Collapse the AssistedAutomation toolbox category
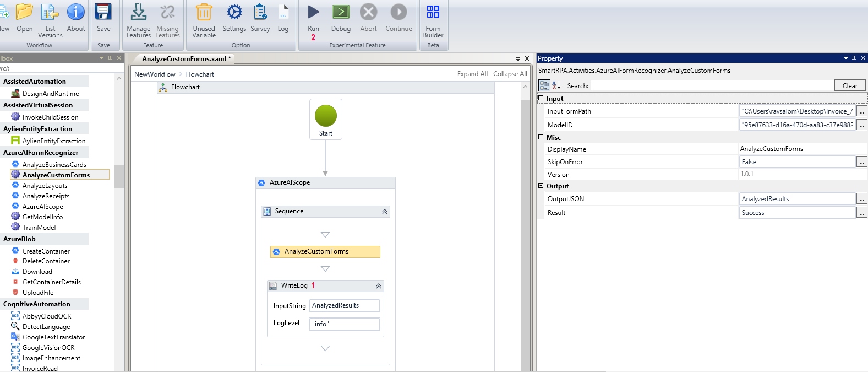Image resolution: width=868 pixels, height=372 pixels. coord(44,82)
